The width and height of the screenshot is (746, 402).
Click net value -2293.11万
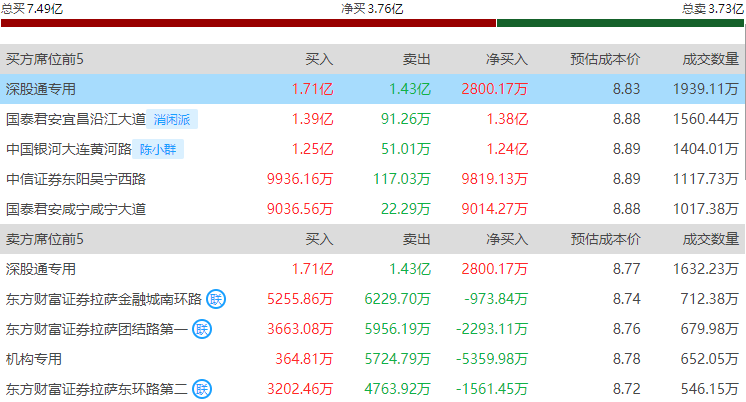[x=492, y=329]
